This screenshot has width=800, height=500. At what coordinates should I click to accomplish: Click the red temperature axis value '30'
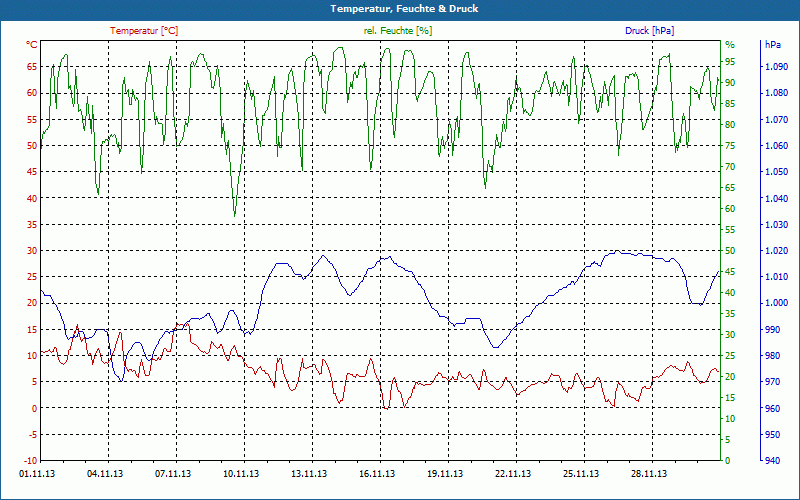32,251
